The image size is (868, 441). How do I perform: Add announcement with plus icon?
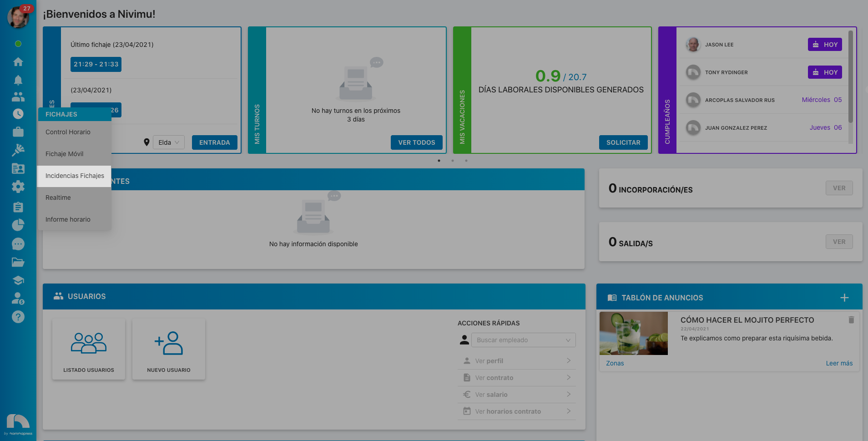pos(844,298)
